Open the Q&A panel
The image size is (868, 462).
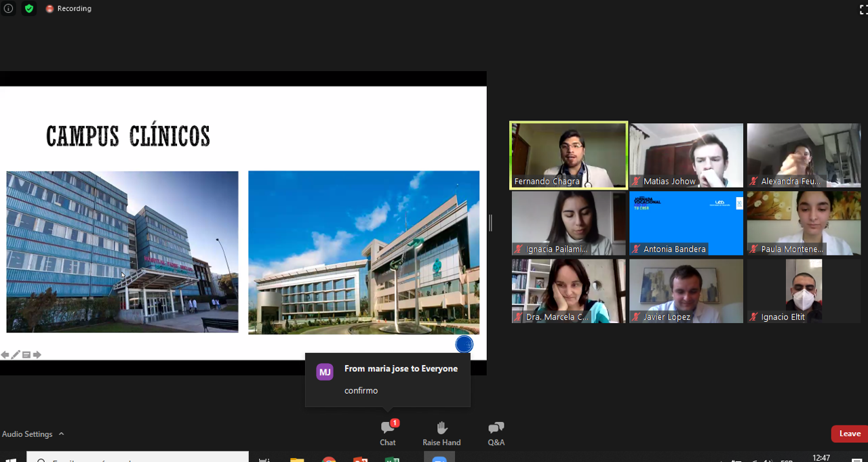pos(496,433)
